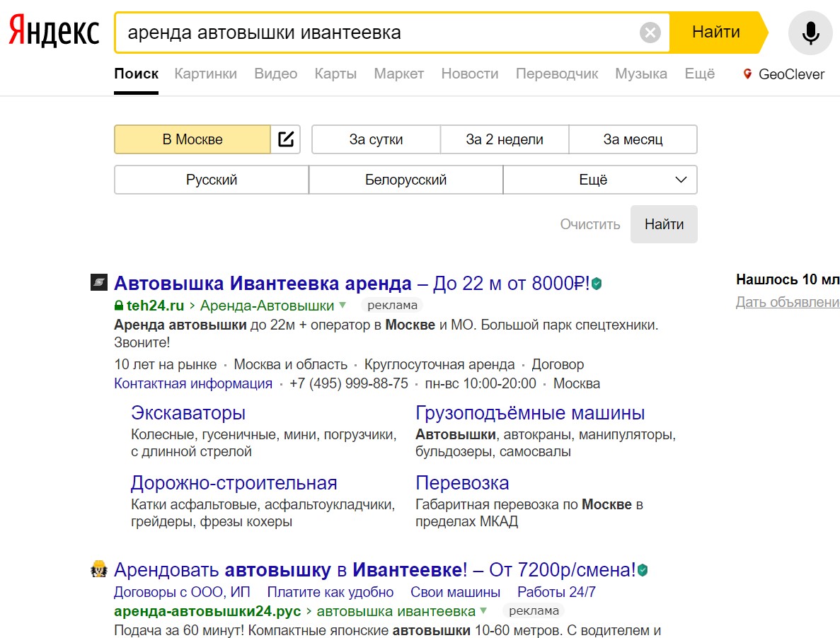
Task: Switch to the Картинки tab
Action: (x=206, y=74)
